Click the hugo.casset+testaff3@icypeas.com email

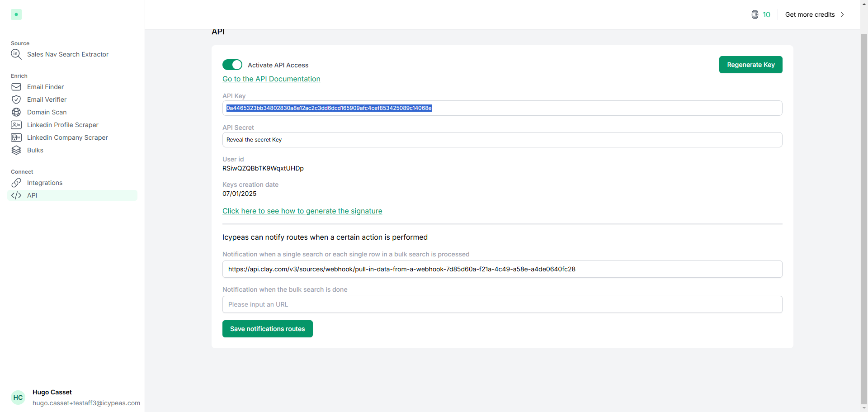coord(86,403)
